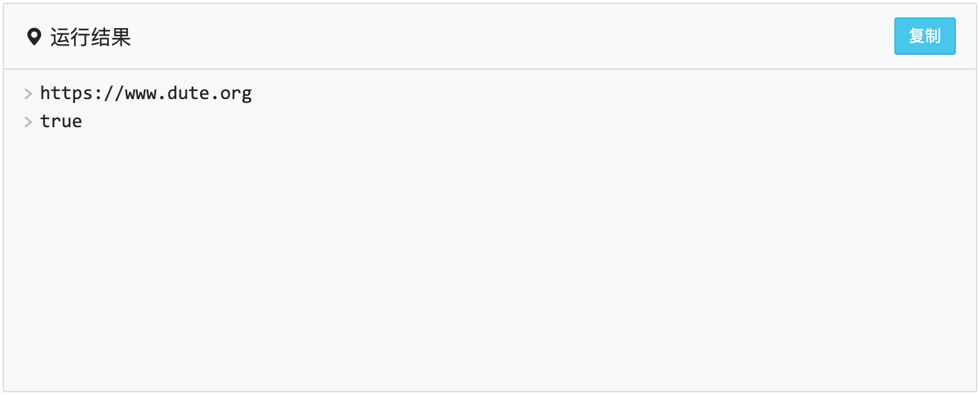This screenshot has width=980, height=395.
Task: Click the blue 复制 copy button
Action: coord(924,36)
